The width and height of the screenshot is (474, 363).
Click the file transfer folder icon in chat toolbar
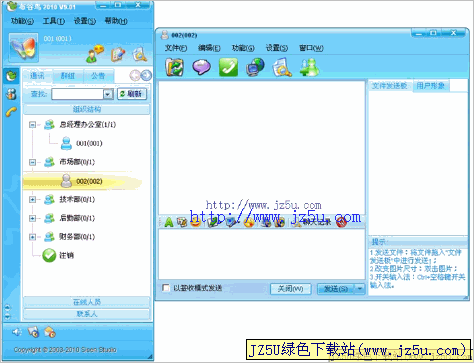(174, 67)
